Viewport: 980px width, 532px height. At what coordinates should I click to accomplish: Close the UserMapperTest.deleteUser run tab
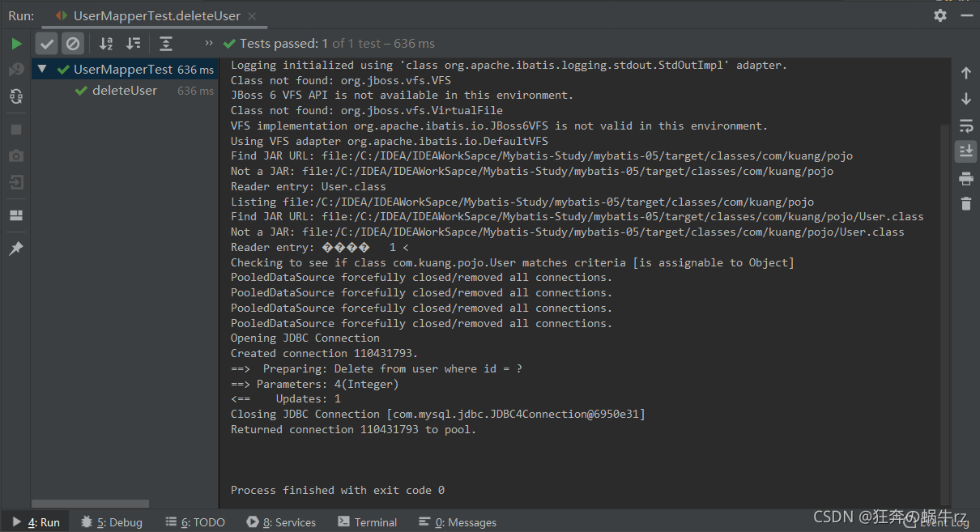coord(253,15)
